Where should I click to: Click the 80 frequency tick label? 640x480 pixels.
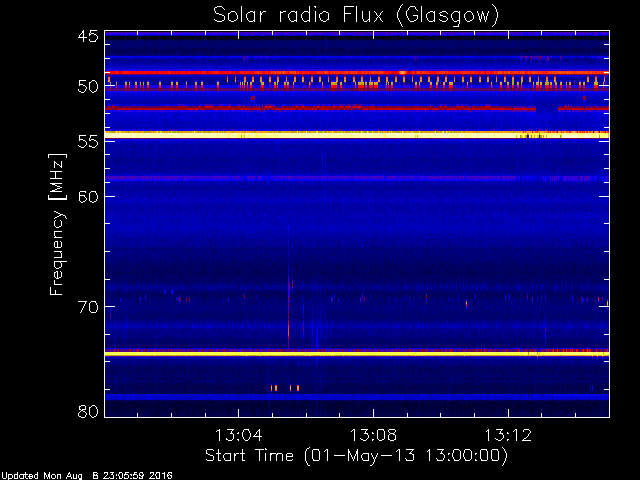88,411
